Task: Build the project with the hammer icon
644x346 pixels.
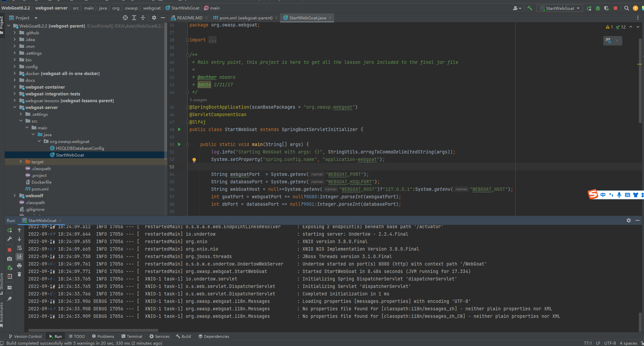Action: (530, 8)
